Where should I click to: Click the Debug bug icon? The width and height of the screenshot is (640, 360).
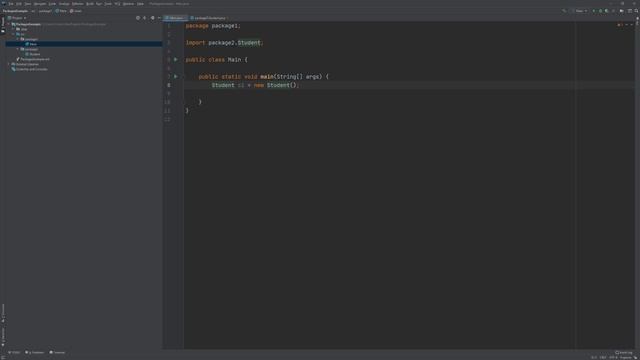tap(600, 11)
